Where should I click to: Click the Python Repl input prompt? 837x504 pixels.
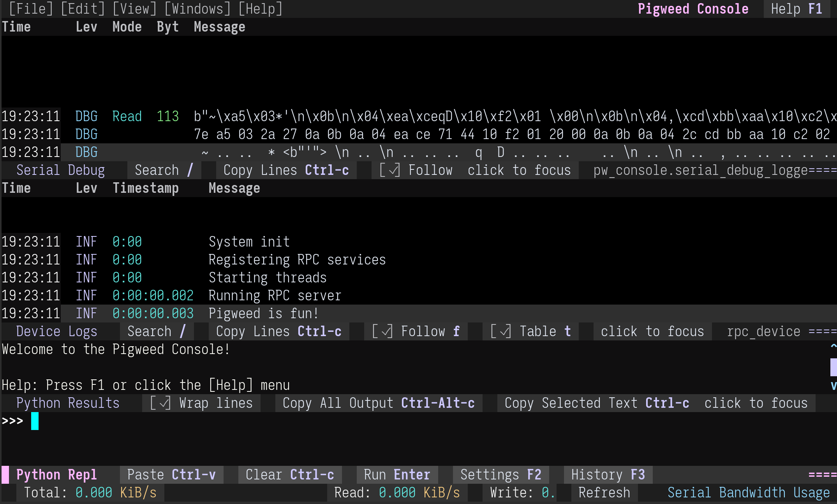coord(234,421)
